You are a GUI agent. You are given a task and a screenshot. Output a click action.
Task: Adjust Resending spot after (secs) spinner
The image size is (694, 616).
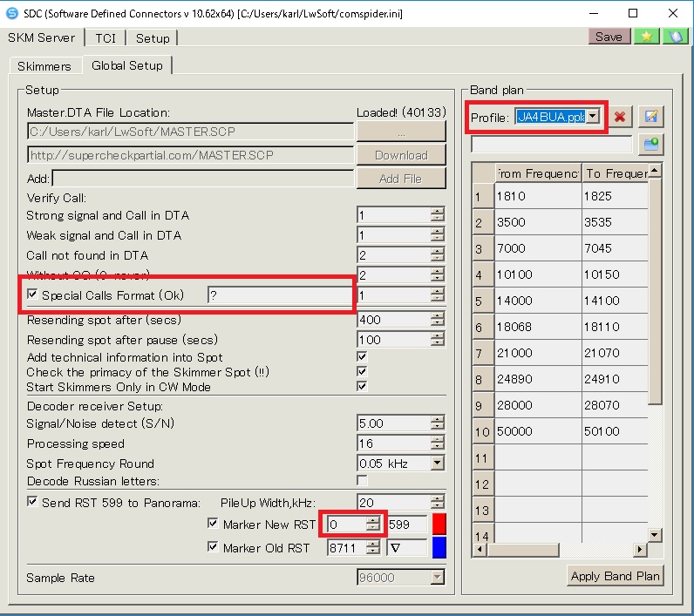coord(437,319)
